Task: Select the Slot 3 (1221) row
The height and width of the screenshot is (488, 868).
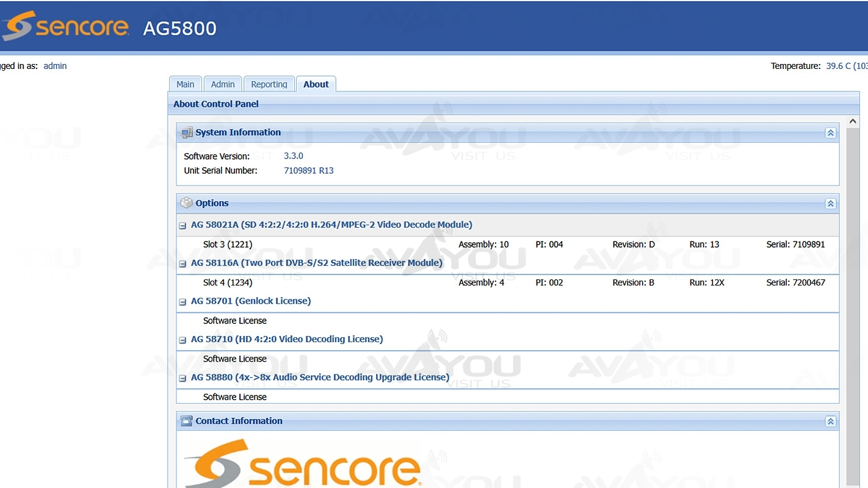Action: 228,245
